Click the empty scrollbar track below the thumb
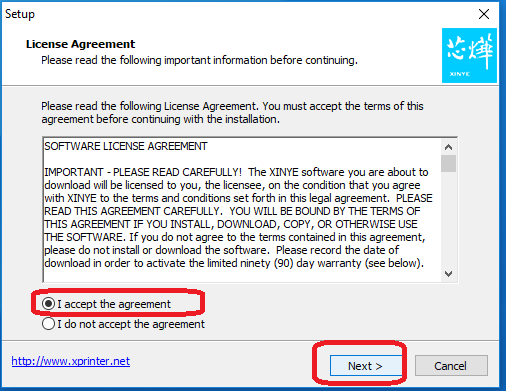This screenshot has height=391, width=506. pyautogui.click(x=448, y=219)
